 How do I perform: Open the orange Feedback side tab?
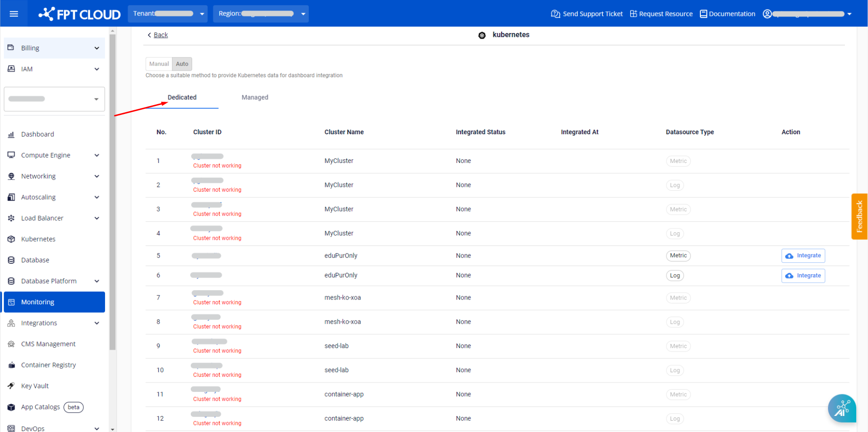[859, 217]
